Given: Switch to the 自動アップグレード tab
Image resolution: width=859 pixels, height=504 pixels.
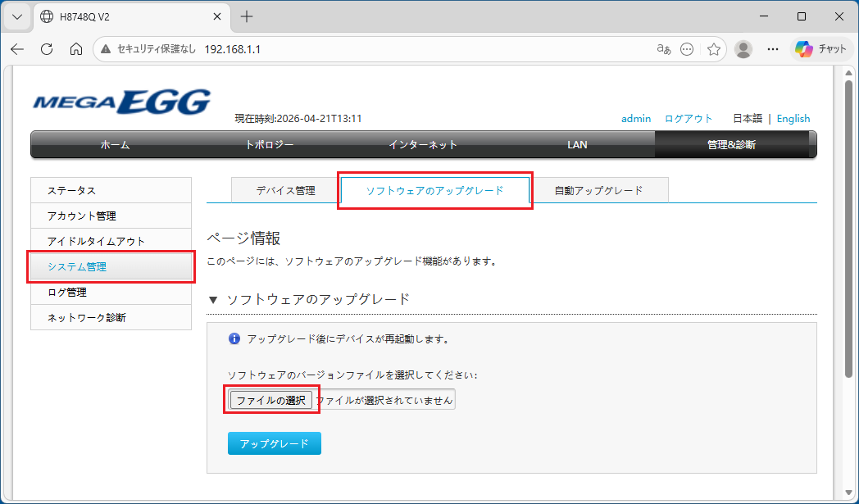Looking at the screenshot, I should (599, 190).
